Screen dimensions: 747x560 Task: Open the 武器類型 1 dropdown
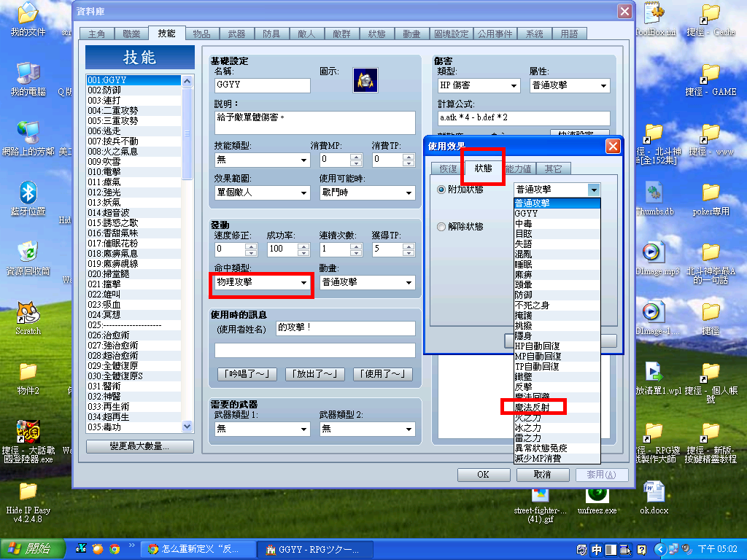(262, 429)
